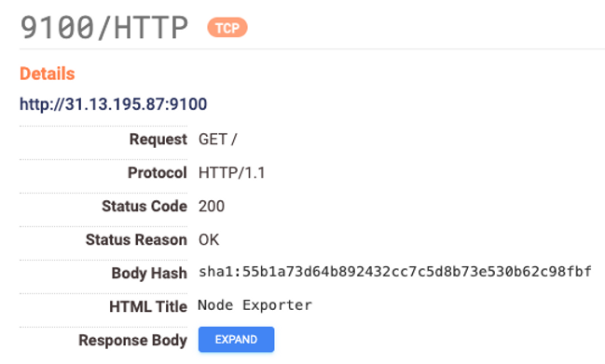Select the Request label
The width and height of the screenshot is (605, 364).
pyautogui.click(x=158, y=139)
